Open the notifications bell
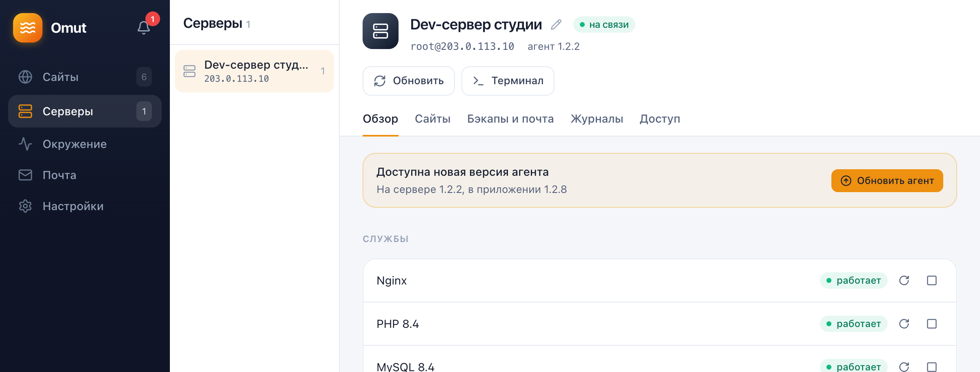 [x=143, y=28]
